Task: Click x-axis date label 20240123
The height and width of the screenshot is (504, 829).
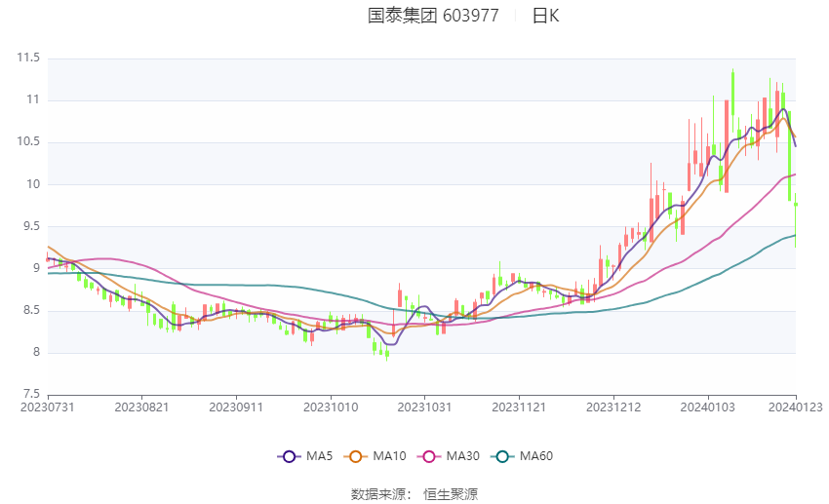Action: click(796, 407)
